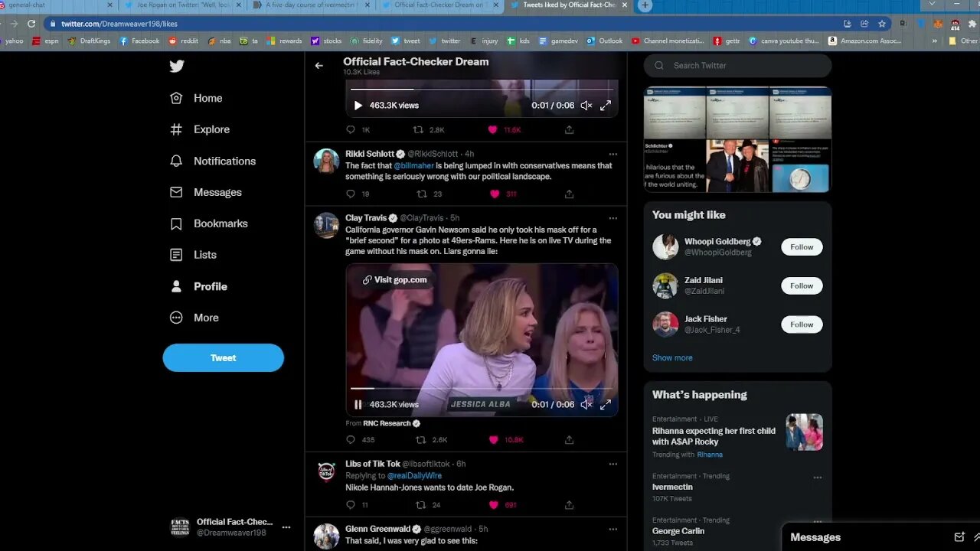Screen dimensions: 980x551
Task: Click the Visit gop.com link on video
Action: [395, 280]
